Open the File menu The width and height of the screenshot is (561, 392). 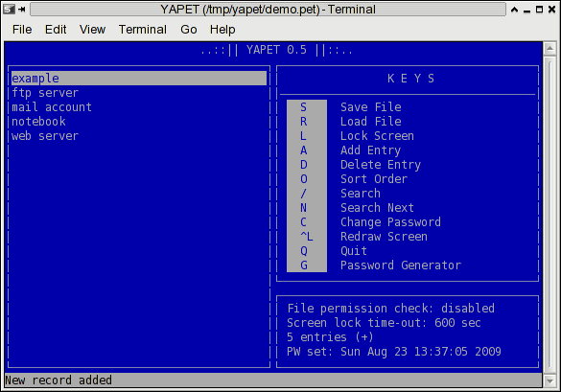(x=22, y=30)
